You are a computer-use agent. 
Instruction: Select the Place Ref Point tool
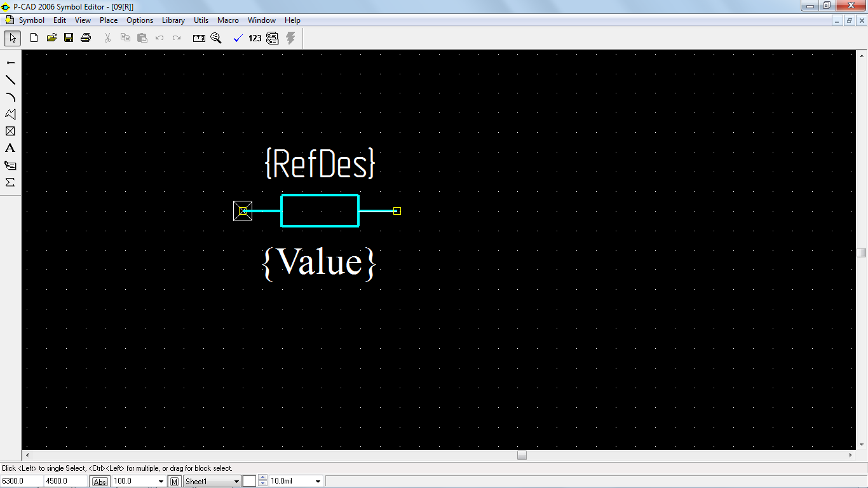pyautogui.click(x=10, y=131)
